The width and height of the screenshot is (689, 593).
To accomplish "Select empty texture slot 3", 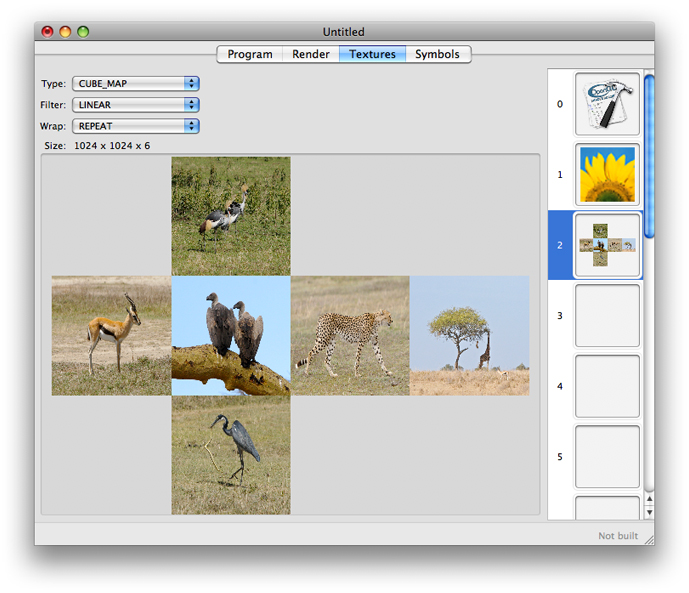I will [607, 315].
